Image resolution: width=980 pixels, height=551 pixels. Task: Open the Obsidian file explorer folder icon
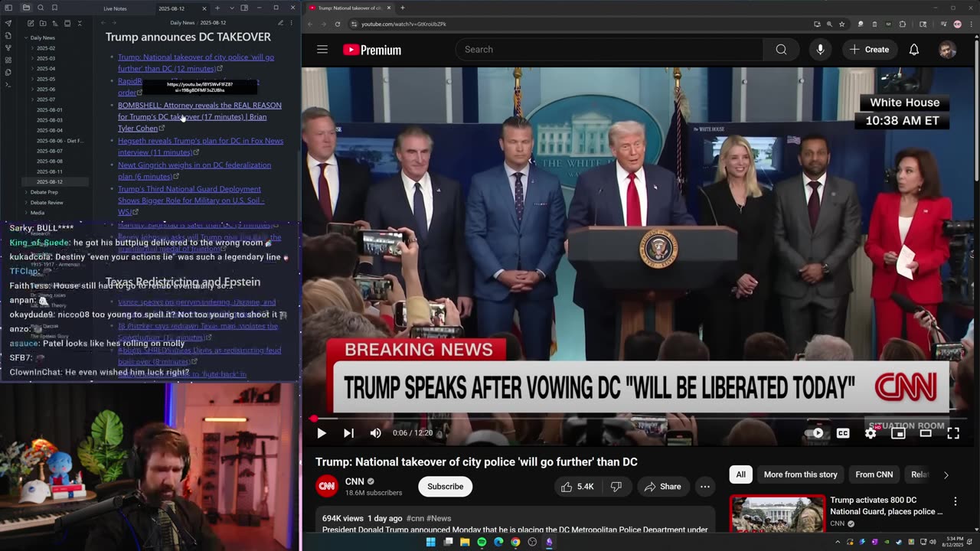[27, 8]
